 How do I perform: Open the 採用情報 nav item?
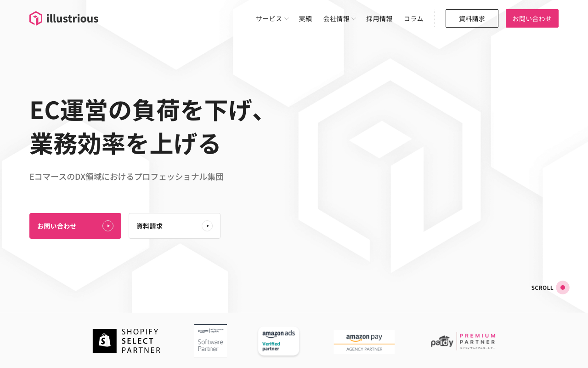click(x=379, y=18)
